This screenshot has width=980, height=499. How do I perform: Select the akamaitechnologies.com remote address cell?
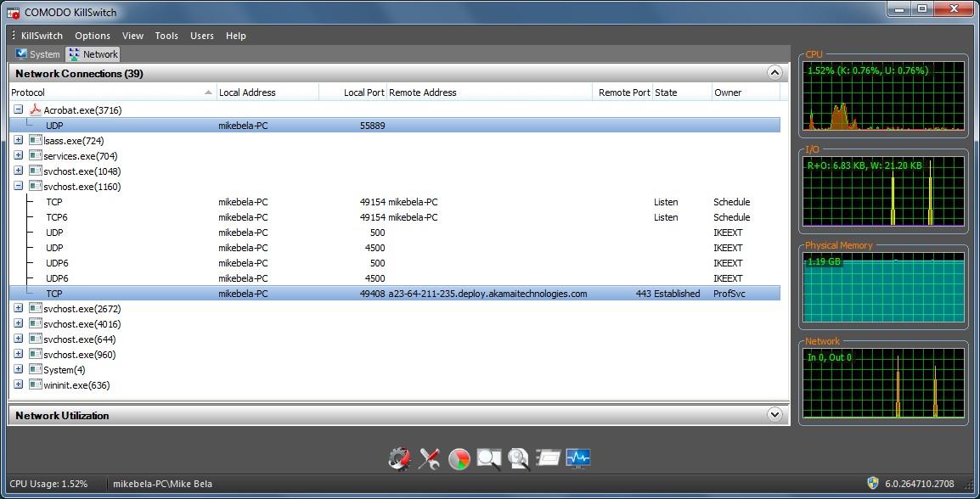tap(487, 294)
